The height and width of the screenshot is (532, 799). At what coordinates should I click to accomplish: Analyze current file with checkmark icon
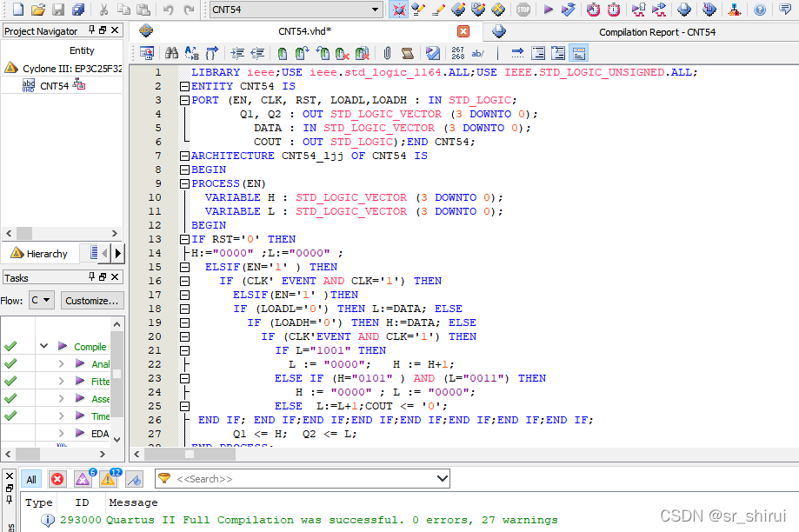point(433,53)
